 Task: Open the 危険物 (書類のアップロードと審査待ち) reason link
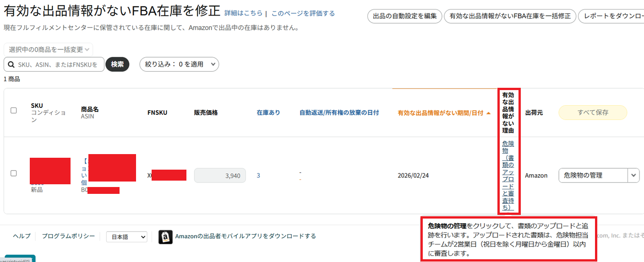coord(508,176)
